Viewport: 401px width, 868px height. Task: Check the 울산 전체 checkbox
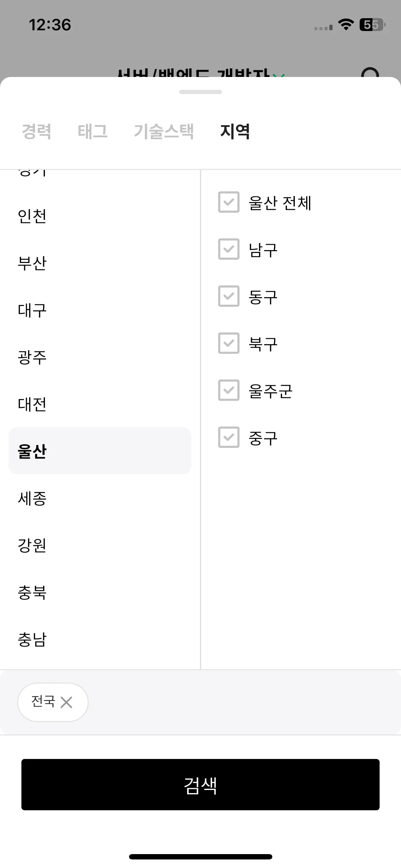click(x=229, y=202)
